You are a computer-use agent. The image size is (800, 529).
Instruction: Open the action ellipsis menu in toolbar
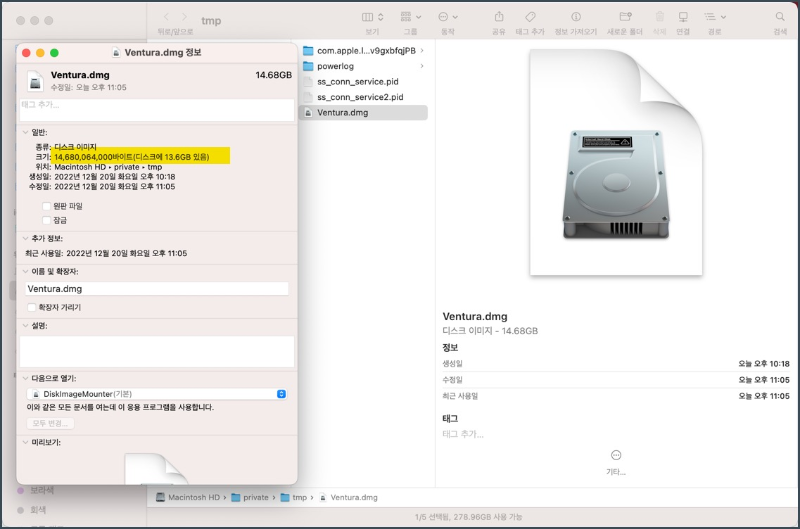pos(448,17)
